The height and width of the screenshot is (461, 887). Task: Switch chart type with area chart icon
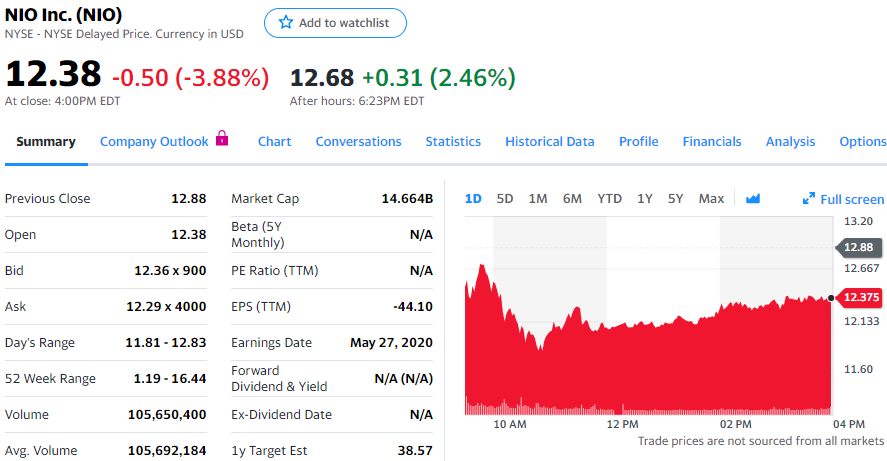coord(753,199)
